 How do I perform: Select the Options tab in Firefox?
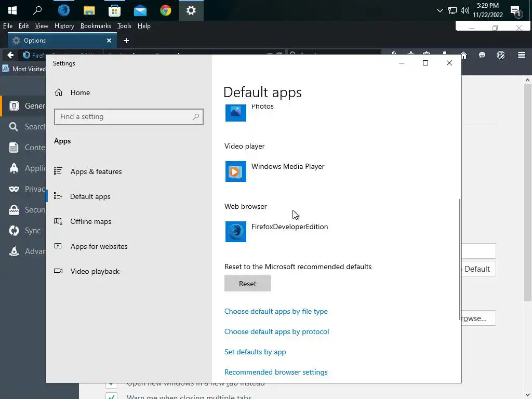click(62, 41)
